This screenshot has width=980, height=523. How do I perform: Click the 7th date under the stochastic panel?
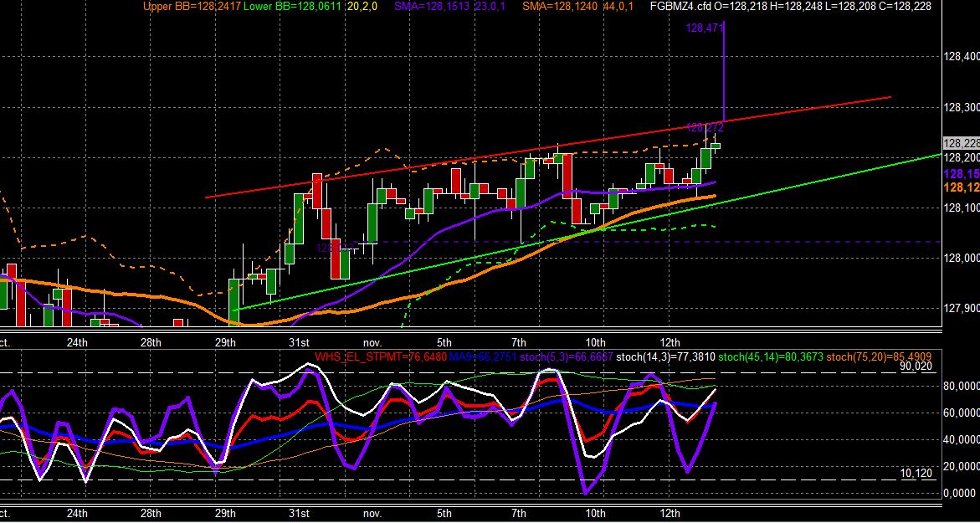point(518,513)
